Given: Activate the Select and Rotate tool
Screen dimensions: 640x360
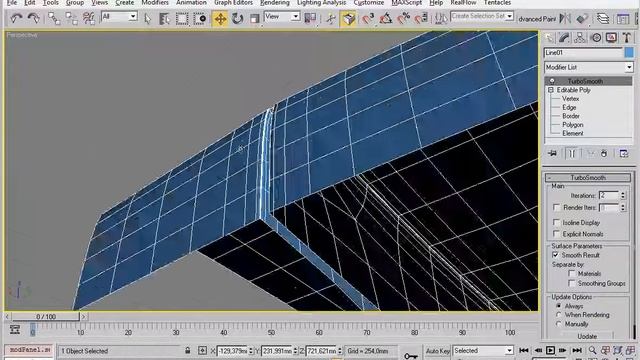Looking at the screenshot, I should pos(237,18).
